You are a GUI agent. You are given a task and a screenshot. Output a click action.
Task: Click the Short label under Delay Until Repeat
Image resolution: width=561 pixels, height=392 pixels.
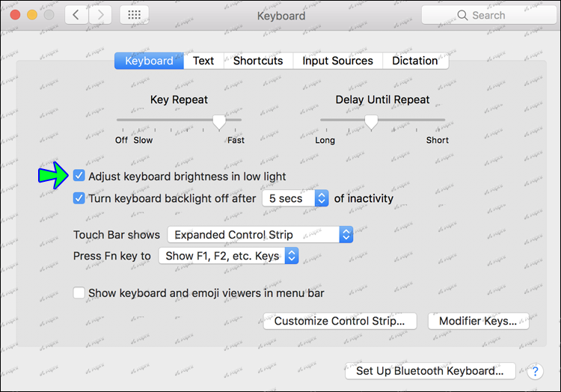pos(438,140)
